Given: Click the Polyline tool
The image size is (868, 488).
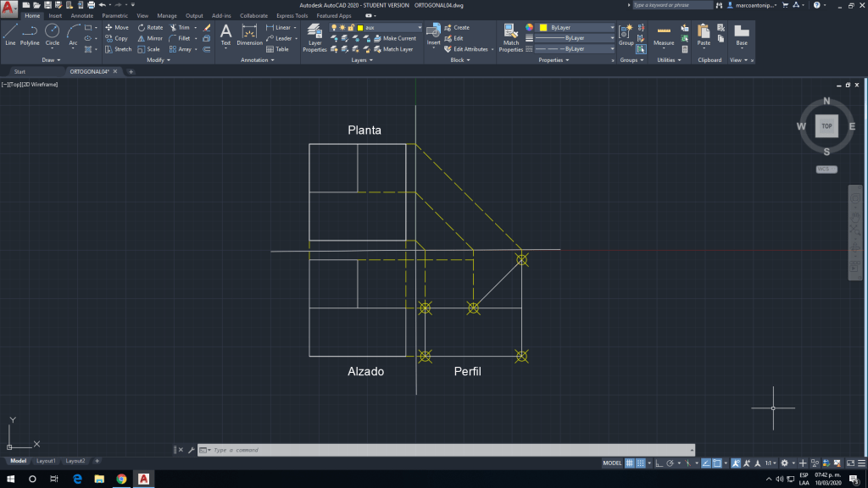Looking at the screenshot, I should pyautogui.click(x=30, y=33).
